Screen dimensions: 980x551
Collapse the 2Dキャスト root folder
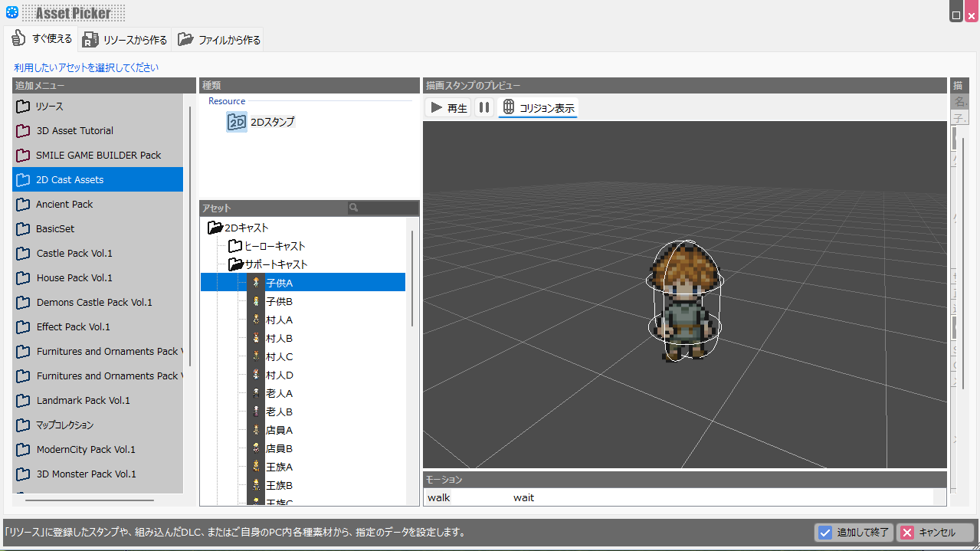(x=215, y=228)
